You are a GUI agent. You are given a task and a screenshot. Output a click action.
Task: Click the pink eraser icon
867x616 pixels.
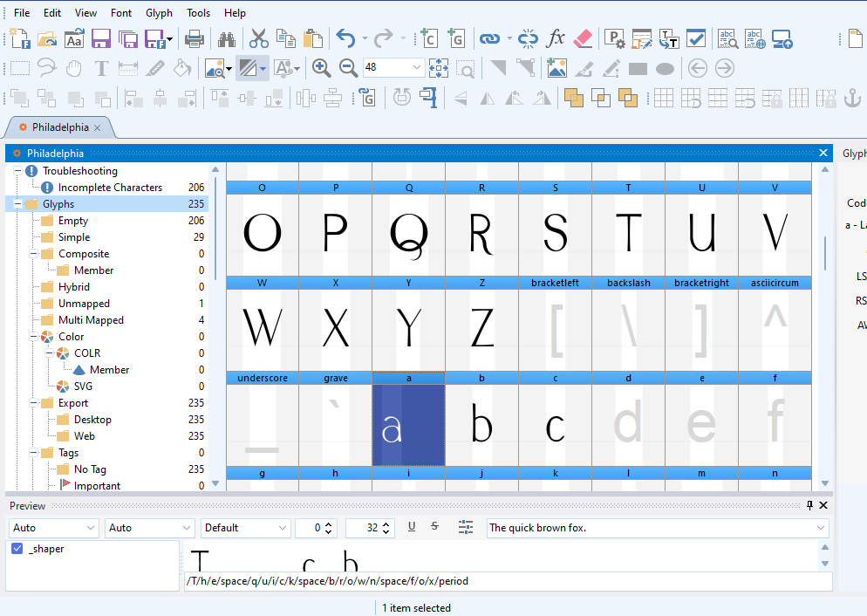(583, 39)
